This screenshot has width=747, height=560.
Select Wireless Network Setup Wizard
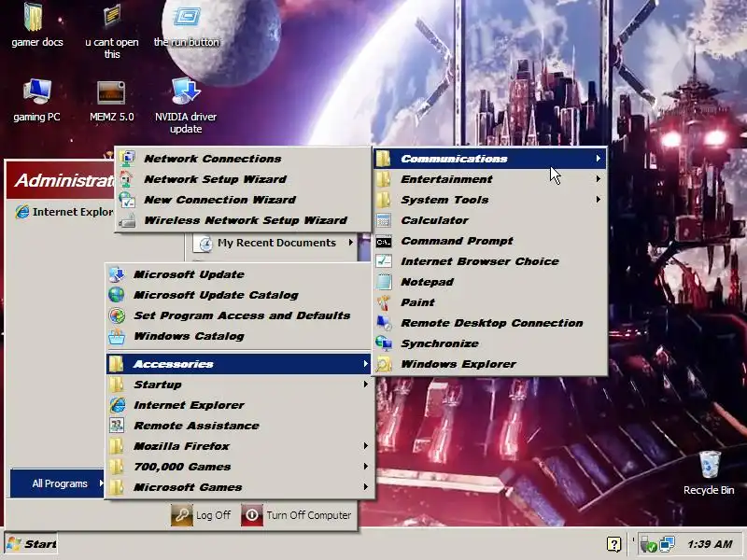click(243, 220)
